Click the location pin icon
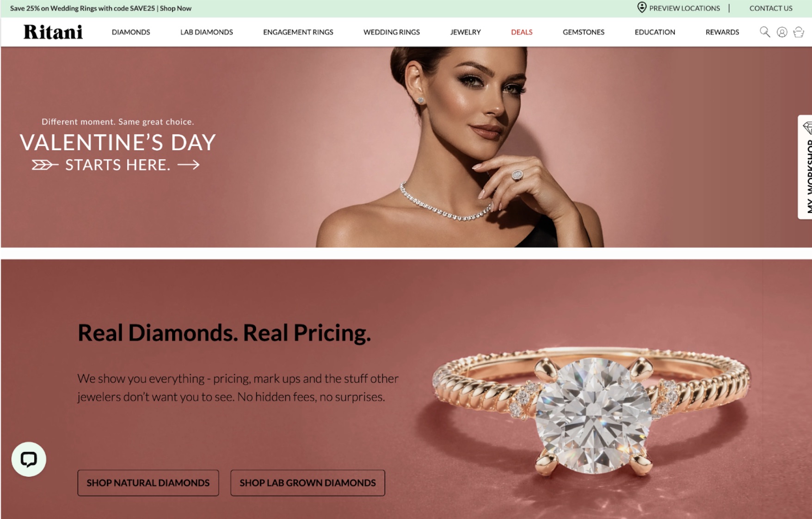The width and height of the screenshot is (812, 519). 642,7
